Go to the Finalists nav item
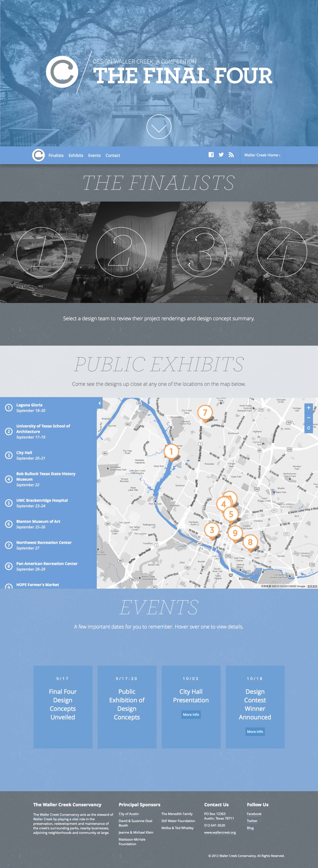This screenshot has width=318, height=868. pyautogui.click(x=56, y=155)
